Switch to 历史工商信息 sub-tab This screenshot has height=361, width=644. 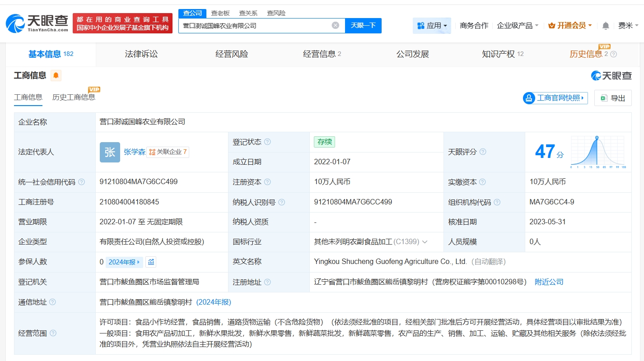pos(74,97)
